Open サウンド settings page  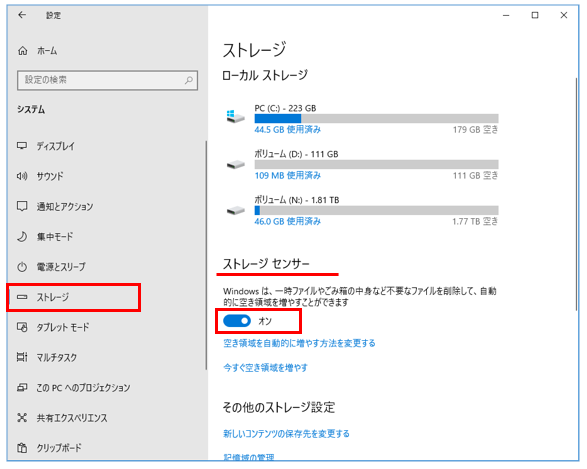(50, 176)
